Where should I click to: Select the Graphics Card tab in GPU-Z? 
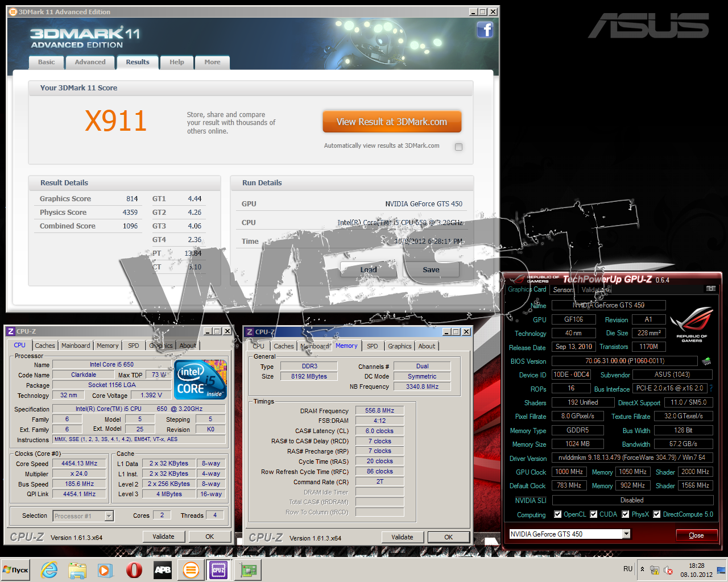527,289
